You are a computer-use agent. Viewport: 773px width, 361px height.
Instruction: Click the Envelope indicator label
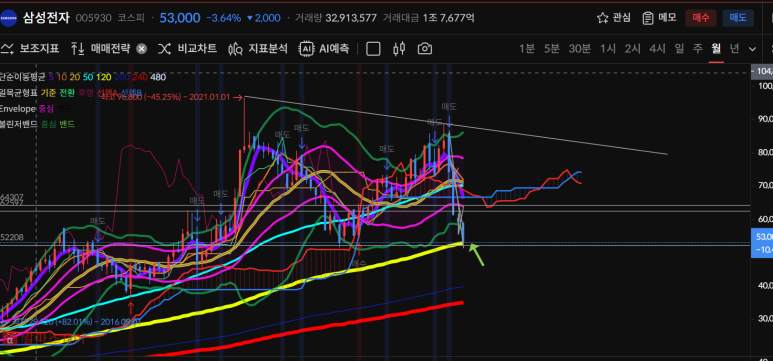pyautogui.click(x=19, y=108)
